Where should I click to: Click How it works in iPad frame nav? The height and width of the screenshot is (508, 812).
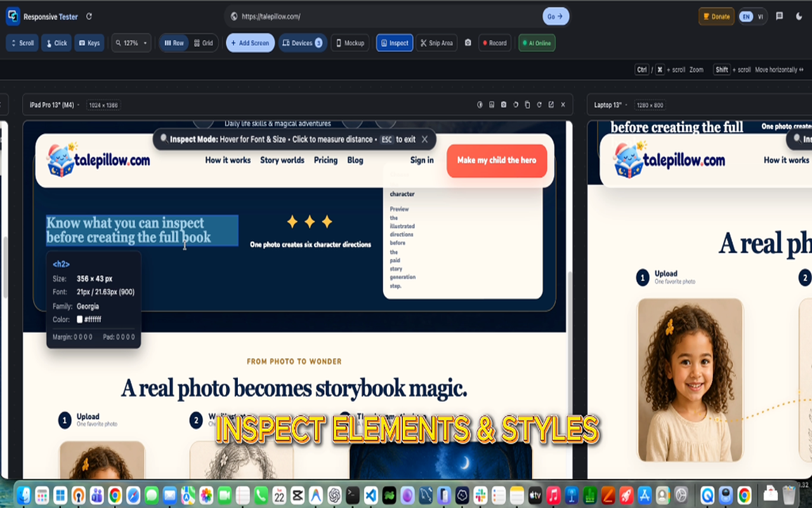(228, 160)
